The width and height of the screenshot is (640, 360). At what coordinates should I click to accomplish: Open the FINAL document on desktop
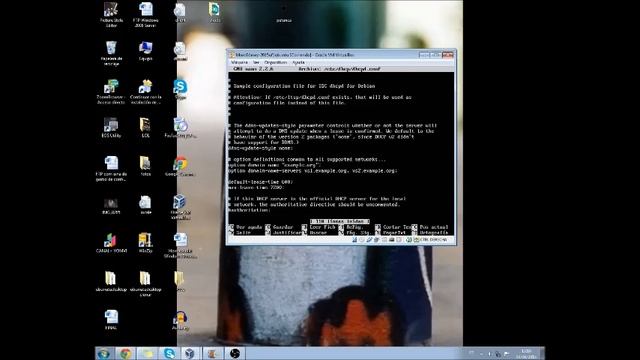[x=111, y=320]
